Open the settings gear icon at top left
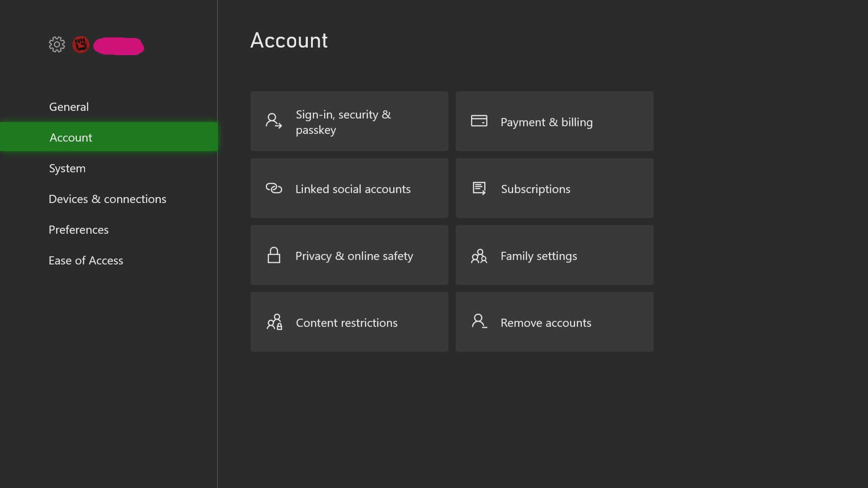 (x=56, y=44)
